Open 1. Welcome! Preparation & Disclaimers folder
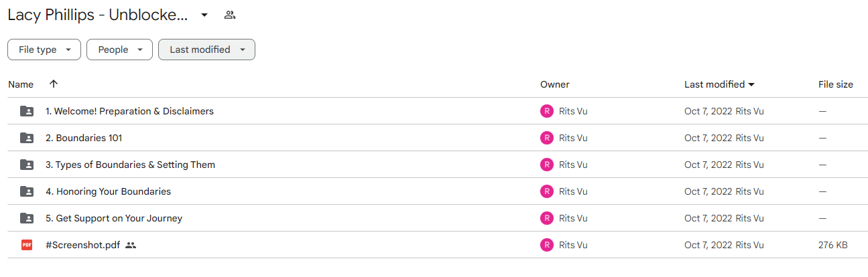Image resolution: width=868 pixels, height=277 pixels. [x=129, y=111]
